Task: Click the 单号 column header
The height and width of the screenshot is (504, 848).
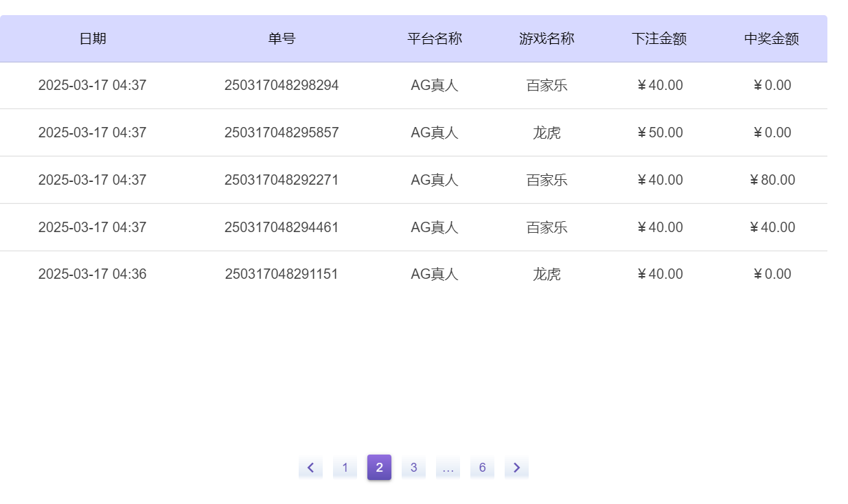Action: click(280, 39)
